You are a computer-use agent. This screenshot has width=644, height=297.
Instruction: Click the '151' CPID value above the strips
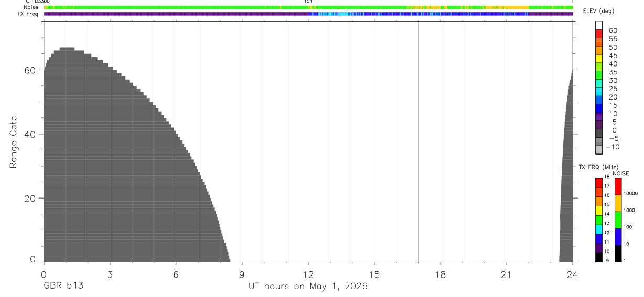[x=308, y=2]
